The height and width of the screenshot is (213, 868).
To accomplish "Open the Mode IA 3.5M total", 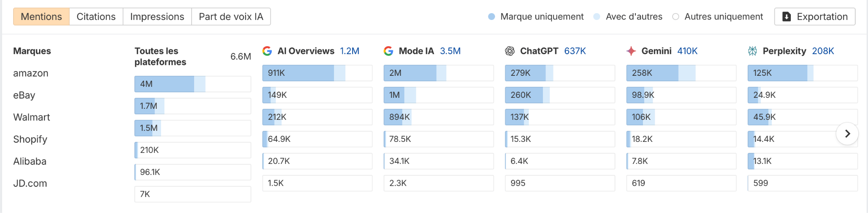I will point(450,51).
